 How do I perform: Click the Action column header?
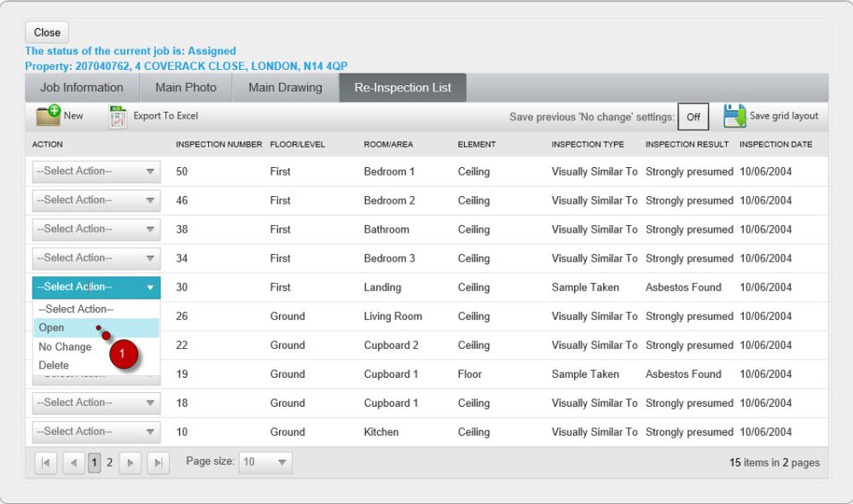(47, 144)
